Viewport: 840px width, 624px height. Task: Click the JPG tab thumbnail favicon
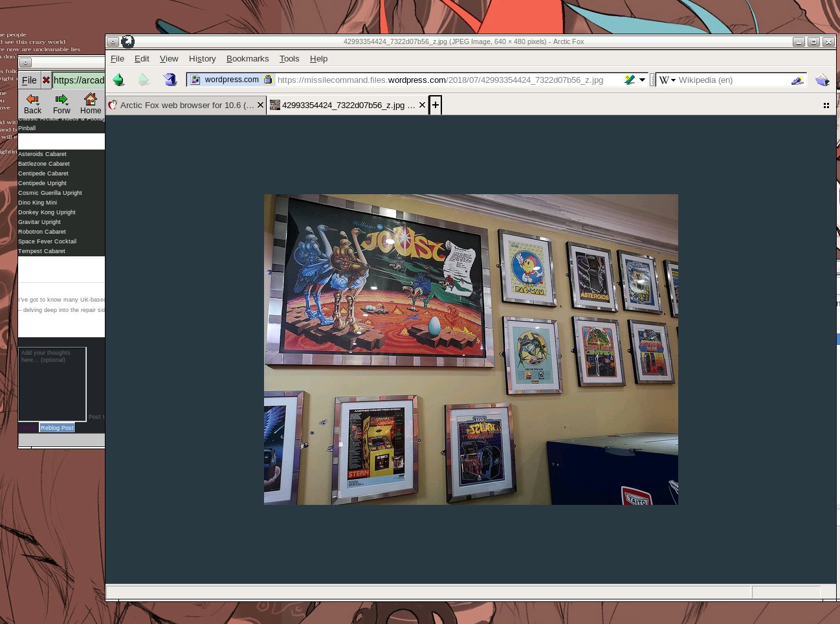click(x=275, y=105)
